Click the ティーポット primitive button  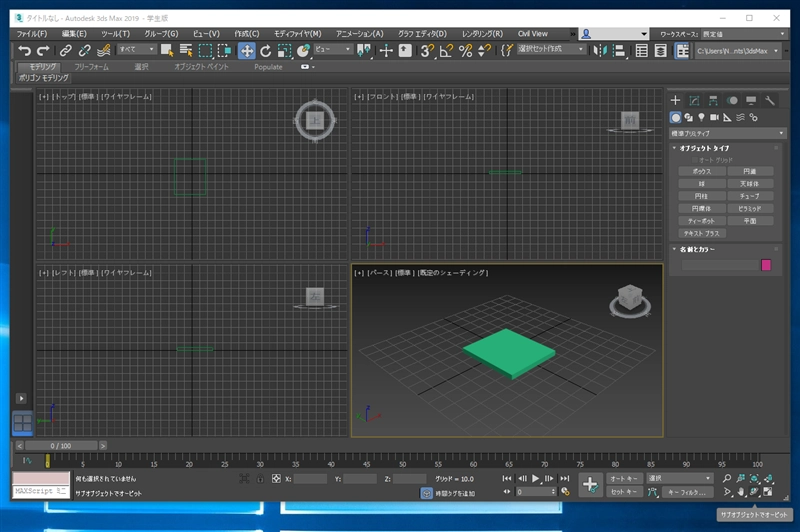click(x=702, y=221)
